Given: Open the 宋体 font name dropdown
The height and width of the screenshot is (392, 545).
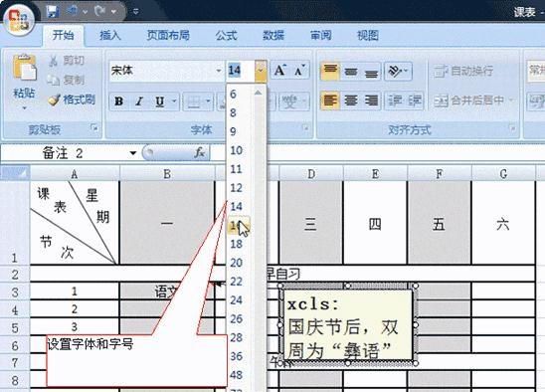Looking at the screenshot, I should tap(219, 71).
